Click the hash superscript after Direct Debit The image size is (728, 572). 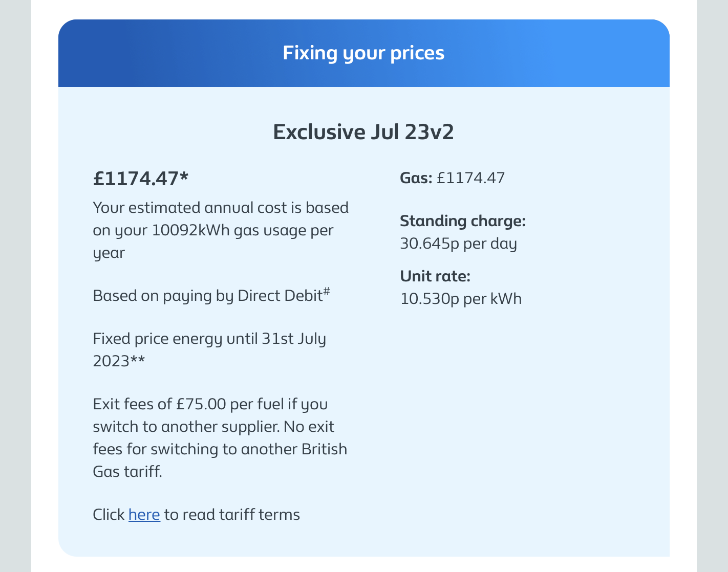(x=327, y=292)
